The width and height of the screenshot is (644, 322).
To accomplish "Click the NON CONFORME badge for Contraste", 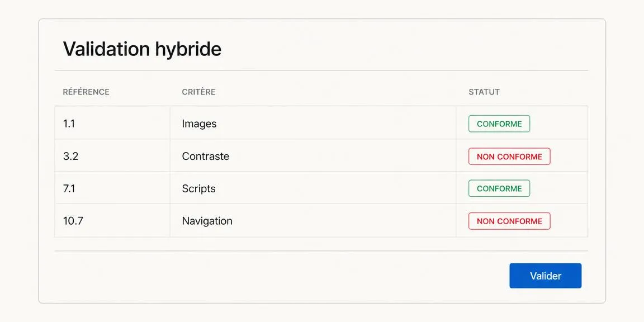I will pos(509,157).
